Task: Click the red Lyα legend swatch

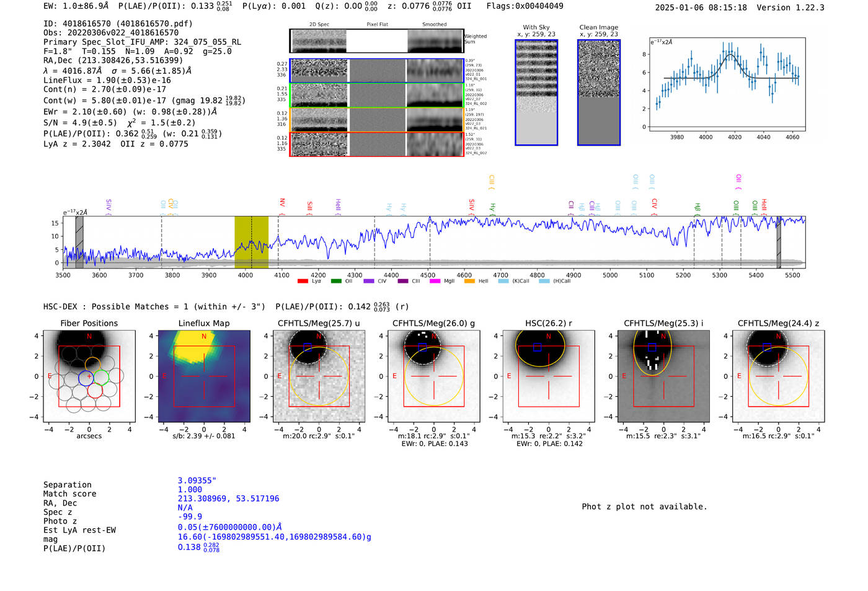Action: coord(303,281)
